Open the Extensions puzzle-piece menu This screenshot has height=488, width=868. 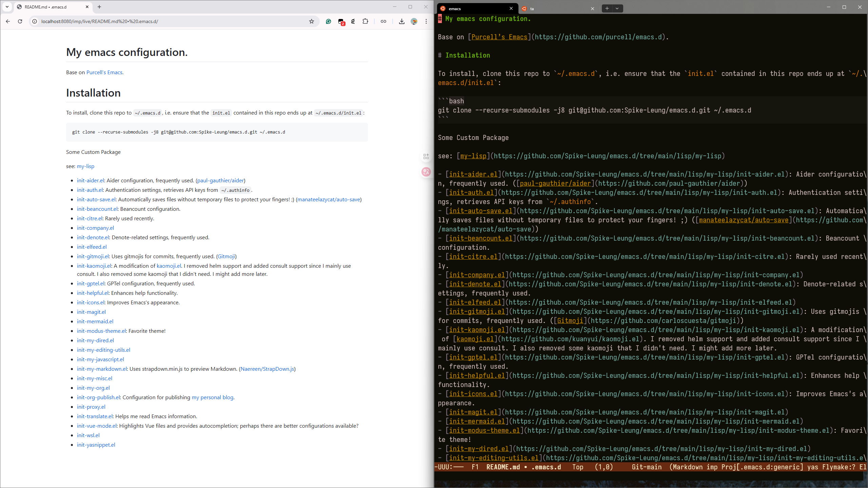[x=365, y=21]
